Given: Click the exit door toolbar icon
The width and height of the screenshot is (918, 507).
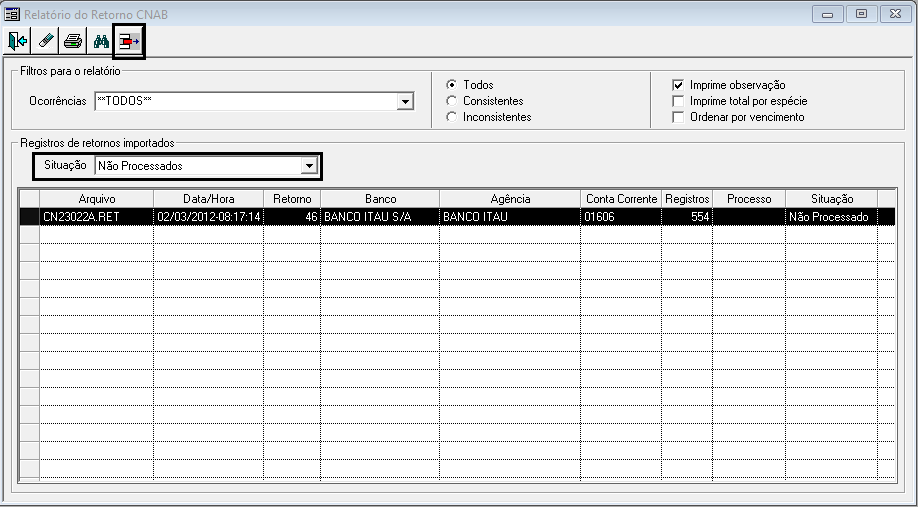Looking at the screenshot, I should [x=18, y=42].
